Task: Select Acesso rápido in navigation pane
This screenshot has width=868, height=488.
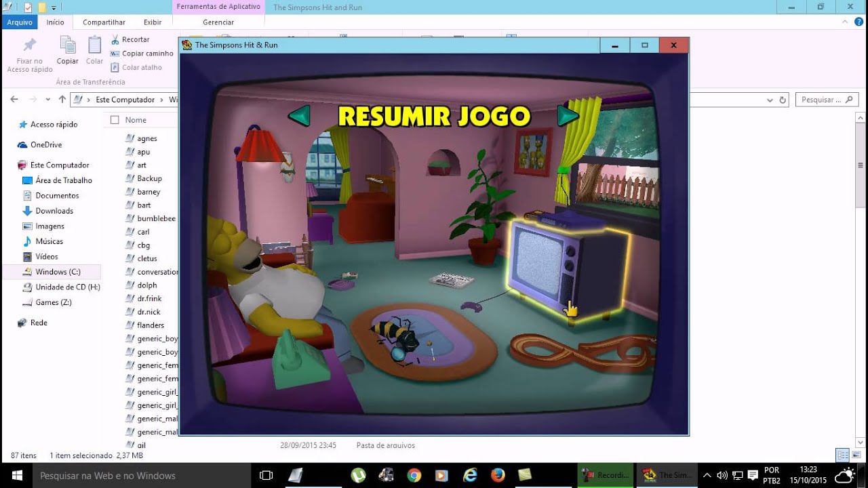Action: tap(54, 125)
